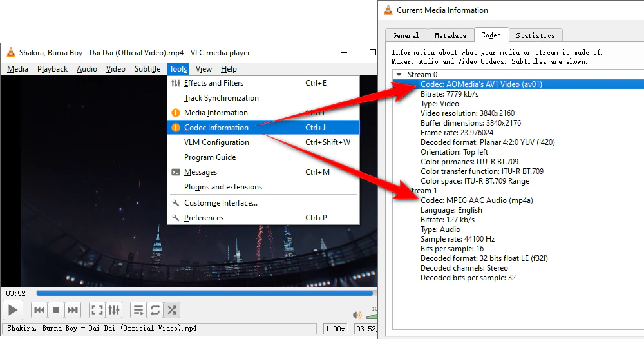The height and width of the screenshot is (339, 644).
Task: Open extended settings equalizer icon
Action: coord(114,310)
